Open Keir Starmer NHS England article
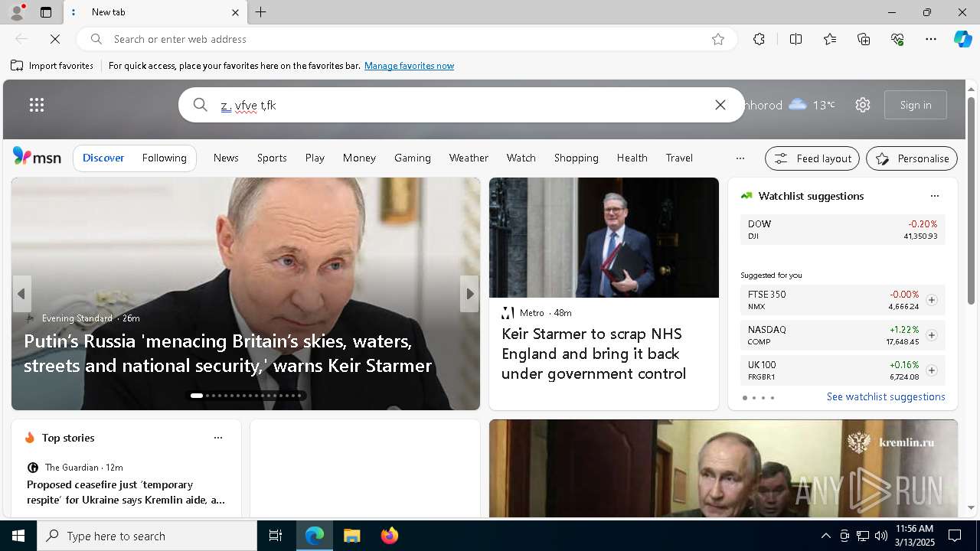980x551 pixels. pos(593,354)
